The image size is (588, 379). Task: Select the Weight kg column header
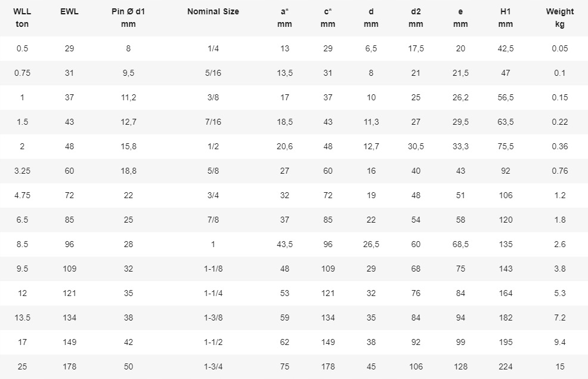(x=559, y=18)
